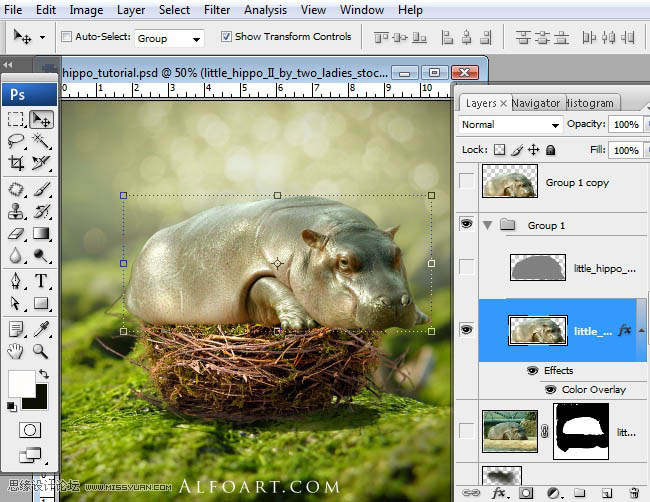The image size is (650, 502).
Task: Open the Auto-Select Group dropdown
Action: coord(168,38)
